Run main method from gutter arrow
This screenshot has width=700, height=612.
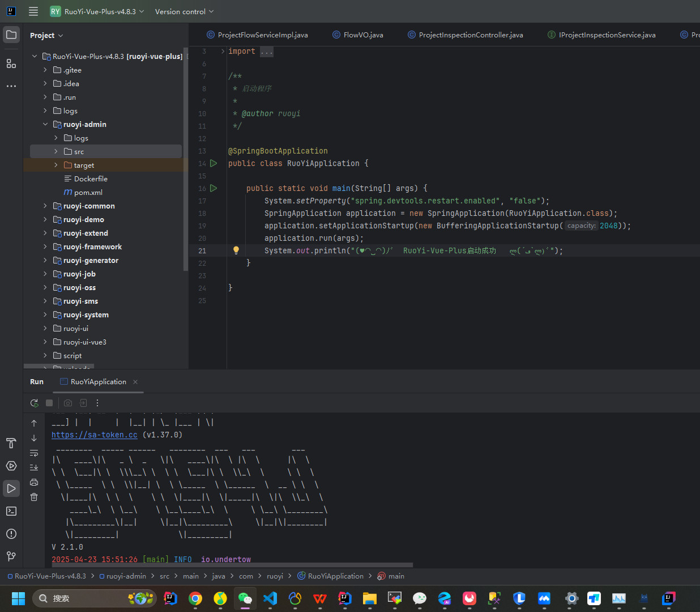(214, 188)
